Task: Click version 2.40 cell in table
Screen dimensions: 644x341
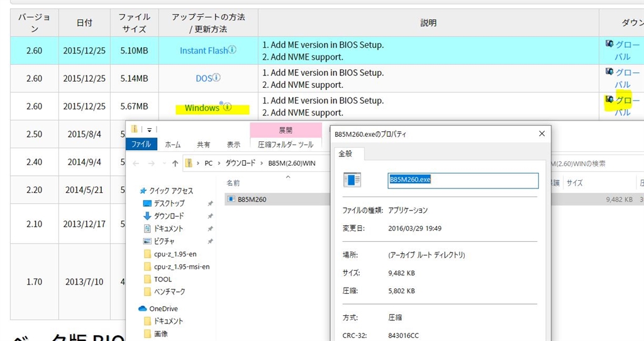Action: tap(34, 162)
